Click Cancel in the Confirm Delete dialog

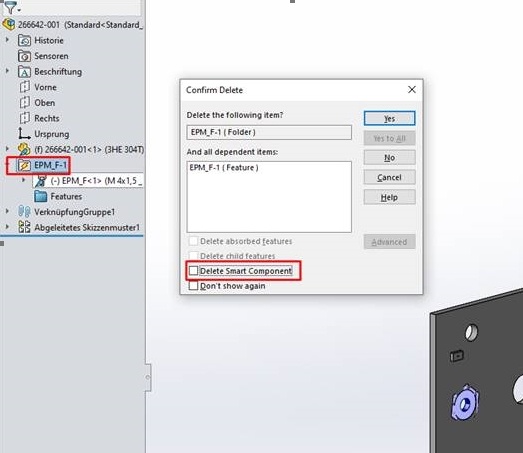389,177
